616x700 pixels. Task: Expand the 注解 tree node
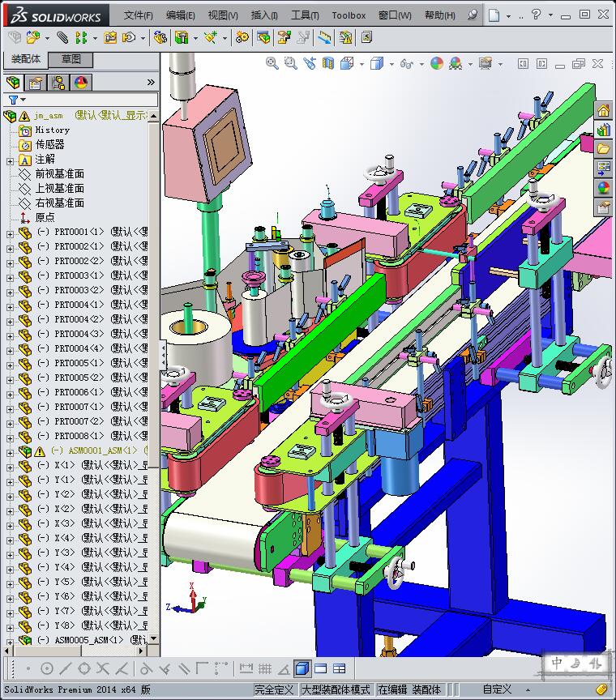[10, 161]
